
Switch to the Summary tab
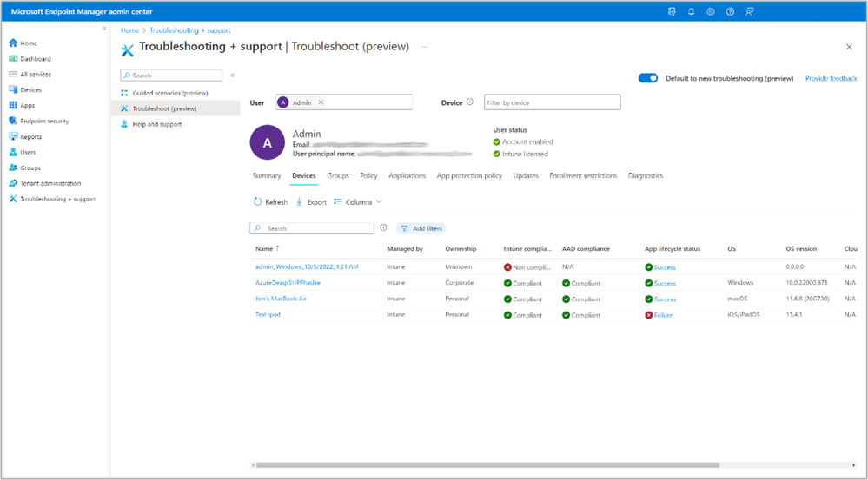click(x=267, y=176)
